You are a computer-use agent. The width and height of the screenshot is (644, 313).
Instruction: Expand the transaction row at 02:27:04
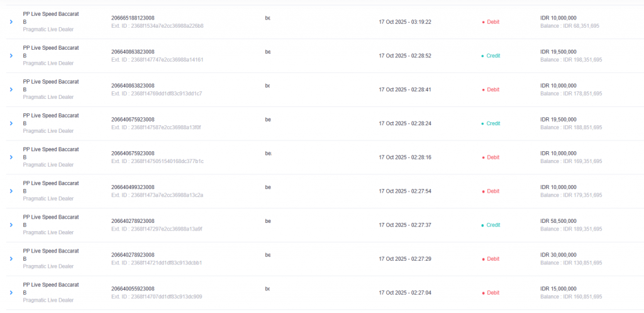(x=11, y=293)
